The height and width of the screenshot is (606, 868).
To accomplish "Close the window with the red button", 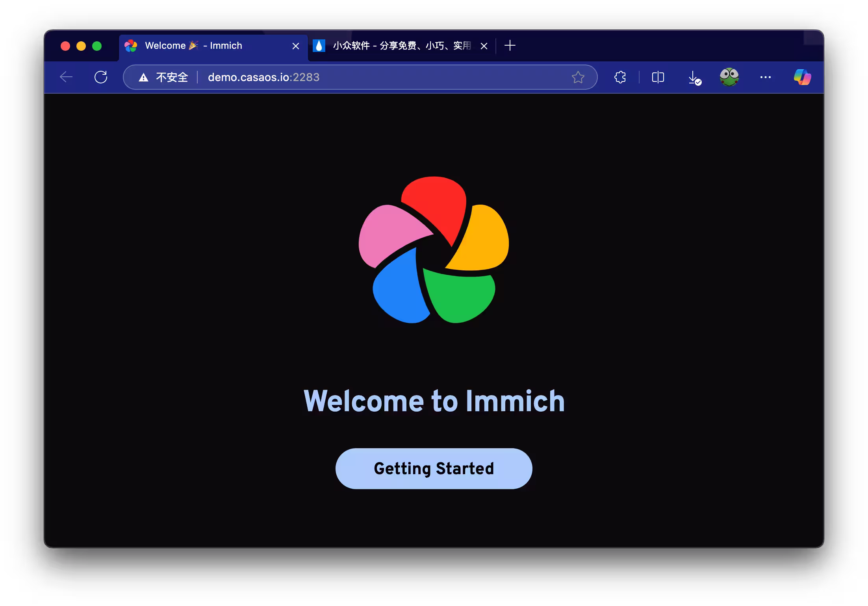I will 65,46.
